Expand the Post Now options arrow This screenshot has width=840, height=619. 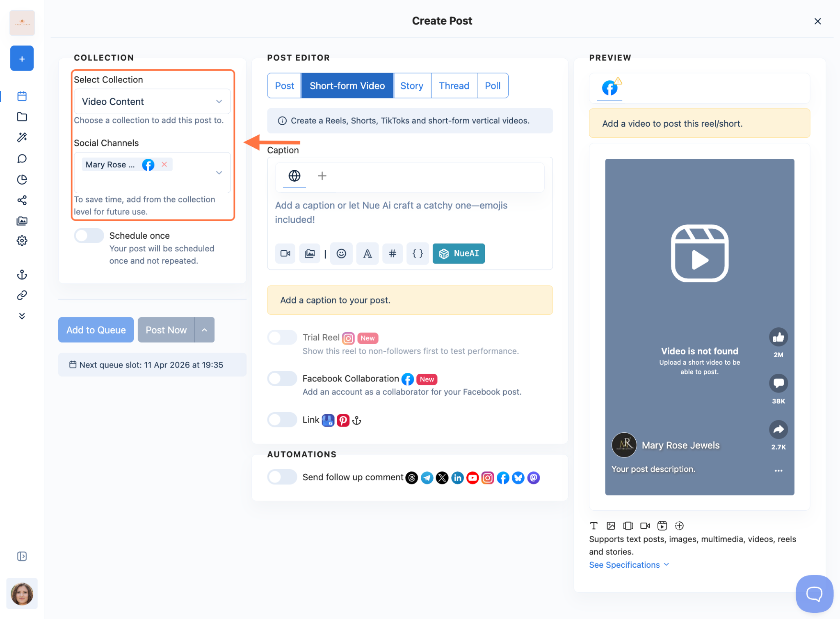click(x=204, y=330)
